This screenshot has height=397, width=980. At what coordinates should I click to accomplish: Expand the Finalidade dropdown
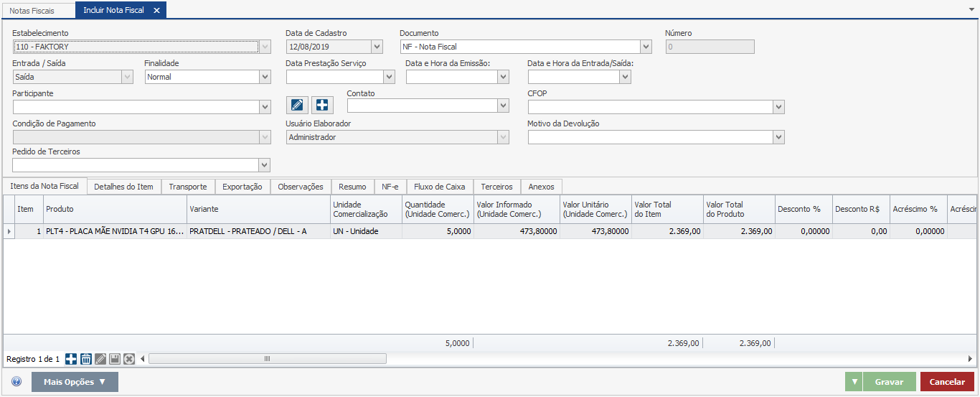click(x=265, y=77)
